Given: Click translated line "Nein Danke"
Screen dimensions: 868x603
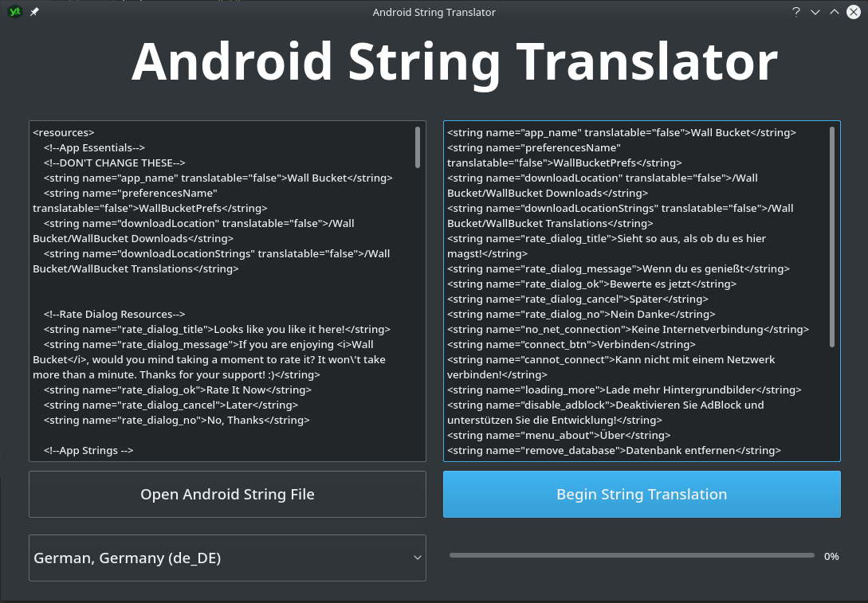Looking at the screenshot, I should (x=581, y=314).
